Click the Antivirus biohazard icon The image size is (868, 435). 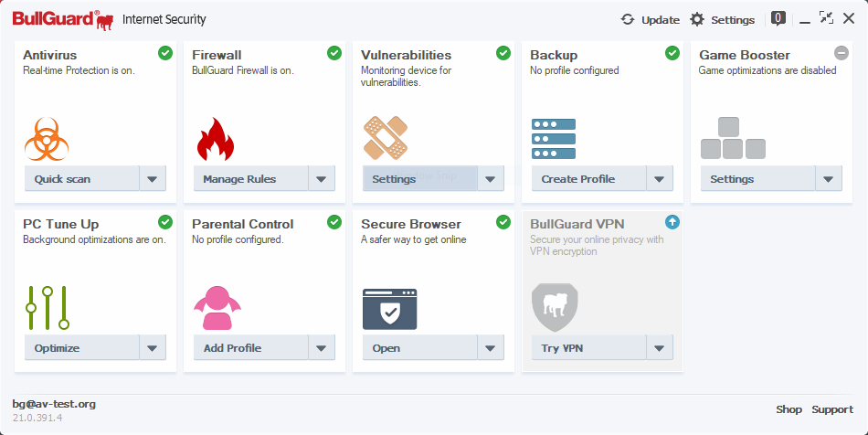click(x=48, y=139)
